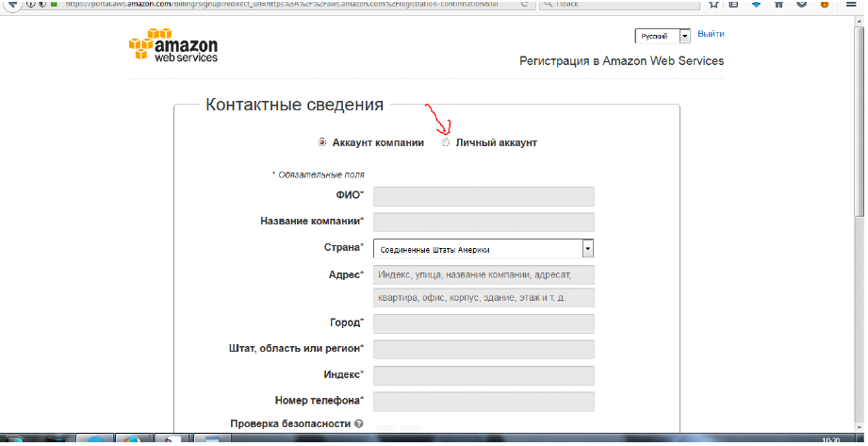The width and height of the screenshot is (868, 446).
Task: Open the Русский language dropdown
Action: pos(663,36)
